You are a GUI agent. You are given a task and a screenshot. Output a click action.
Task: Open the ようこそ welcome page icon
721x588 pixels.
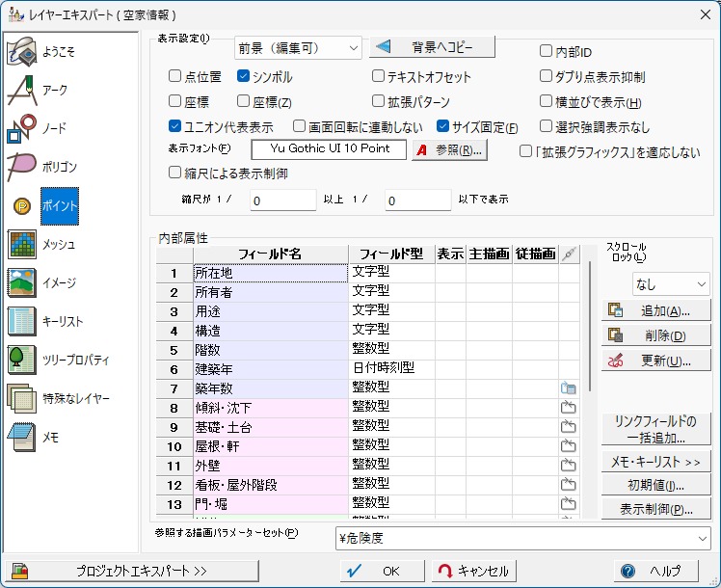pyautogui.click(x=21, y=51)
